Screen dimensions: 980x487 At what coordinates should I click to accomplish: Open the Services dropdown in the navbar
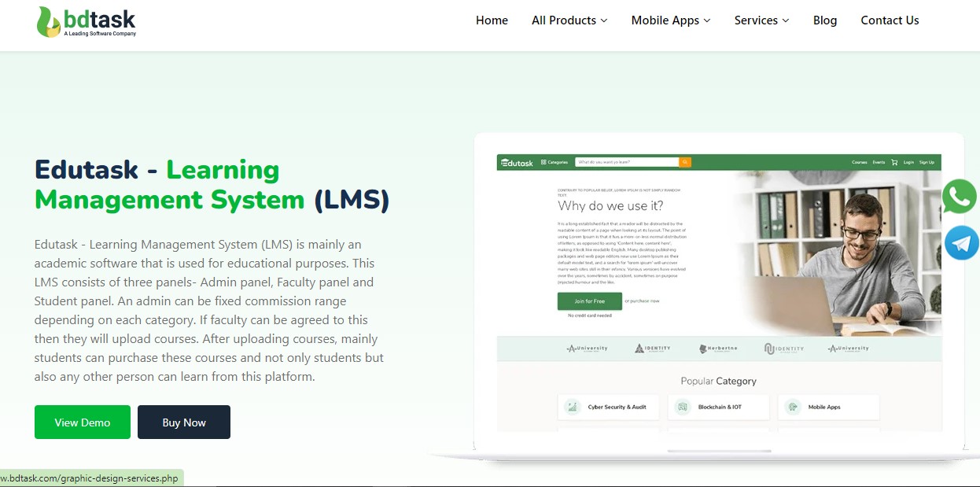pyautogui.click(x=761, y=20)
